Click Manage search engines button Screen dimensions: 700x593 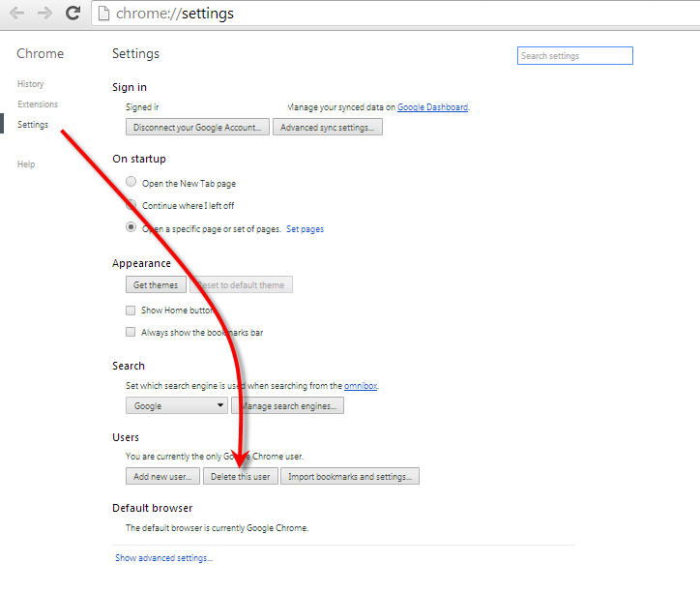(287, 406)
